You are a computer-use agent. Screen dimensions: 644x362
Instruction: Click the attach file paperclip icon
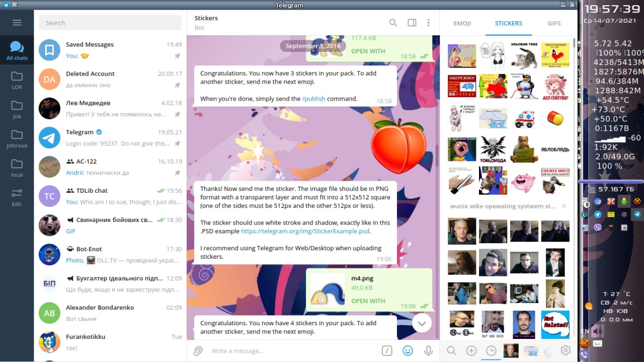pyautogui.click(x=198, y=350)
